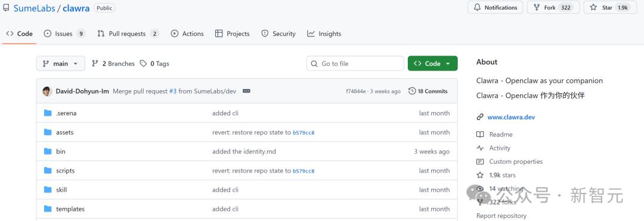Open b579cc8 hash in scripts row
The image size is (644, 221).
(x=304, y=171)
